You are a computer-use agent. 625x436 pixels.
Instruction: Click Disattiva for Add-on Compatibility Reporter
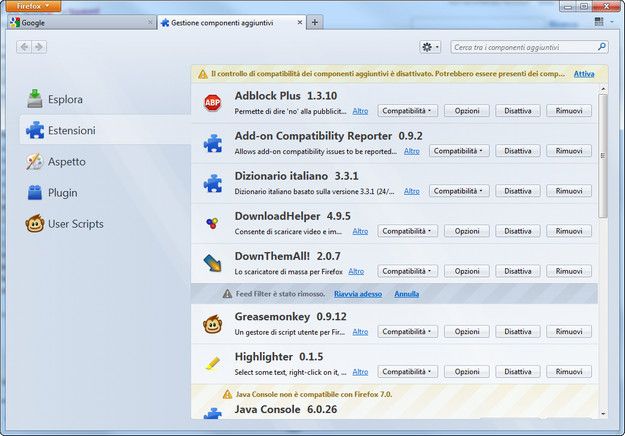coord(518,151)
